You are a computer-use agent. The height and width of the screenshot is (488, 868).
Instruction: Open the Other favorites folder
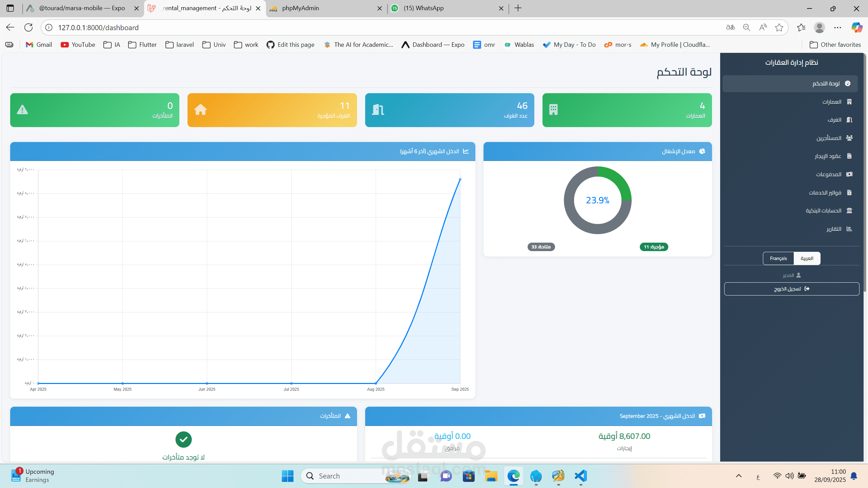(x=835, y=45)
